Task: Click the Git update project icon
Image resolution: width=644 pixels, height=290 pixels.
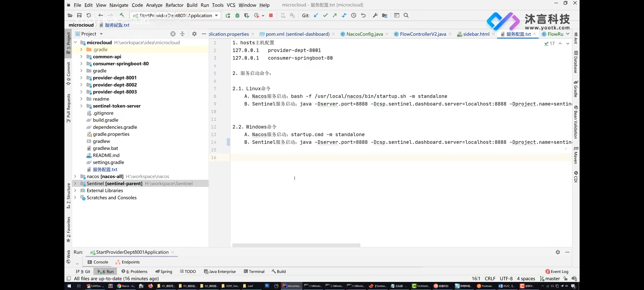Action: tap(316, 15)
